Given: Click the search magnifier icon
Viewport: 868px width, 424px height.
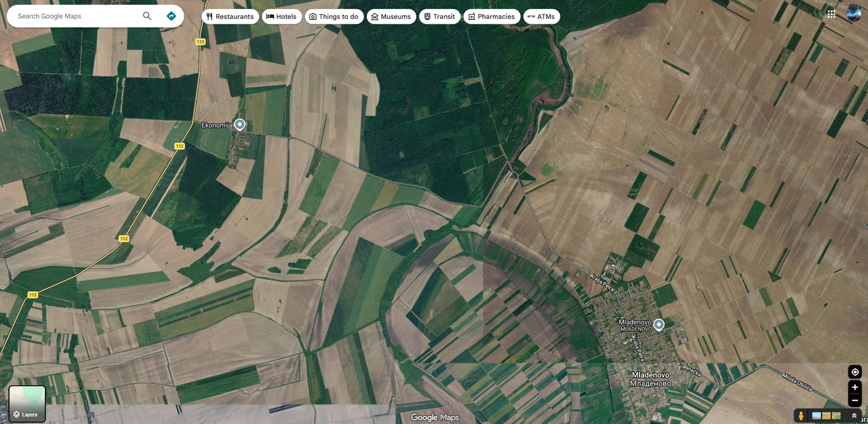Looking at the screenshot, I should [x=147, y=16].
